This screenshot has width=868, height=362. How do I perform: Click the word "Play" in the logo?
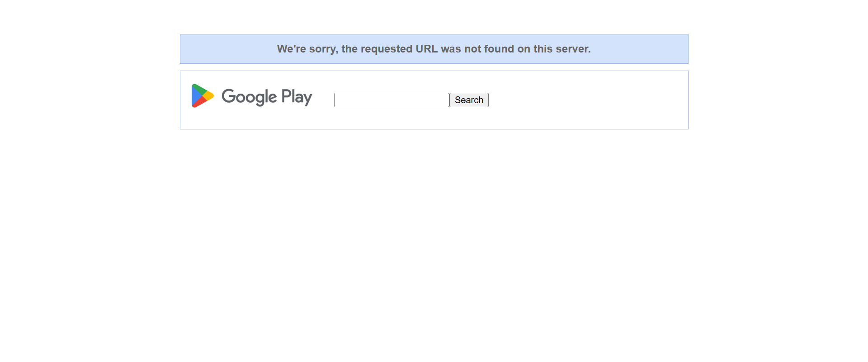coord(297,97)
